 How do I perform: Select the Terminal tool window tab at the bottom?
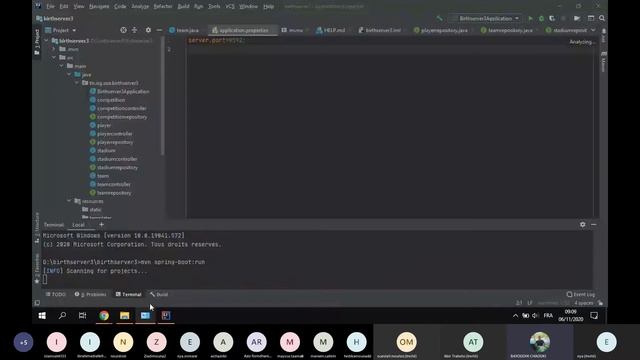(128, 294)
